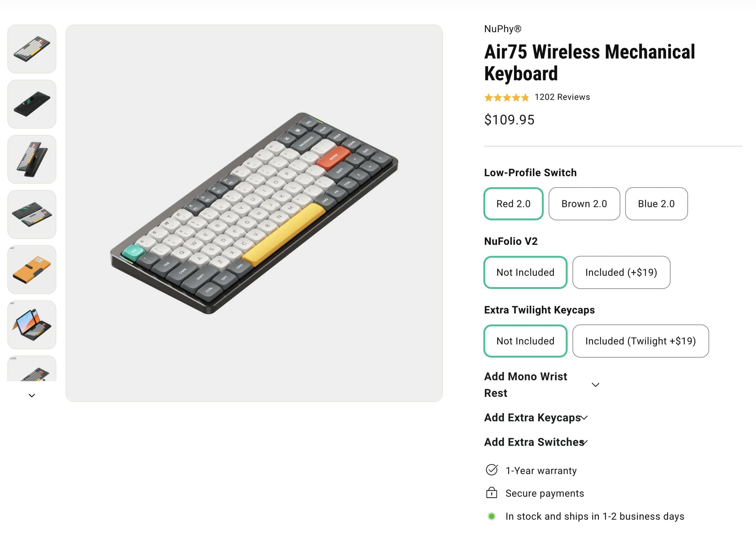Select the orange NuFolio case thumbnail
This screenshot has width=756, height=535.
click(32, 269)
